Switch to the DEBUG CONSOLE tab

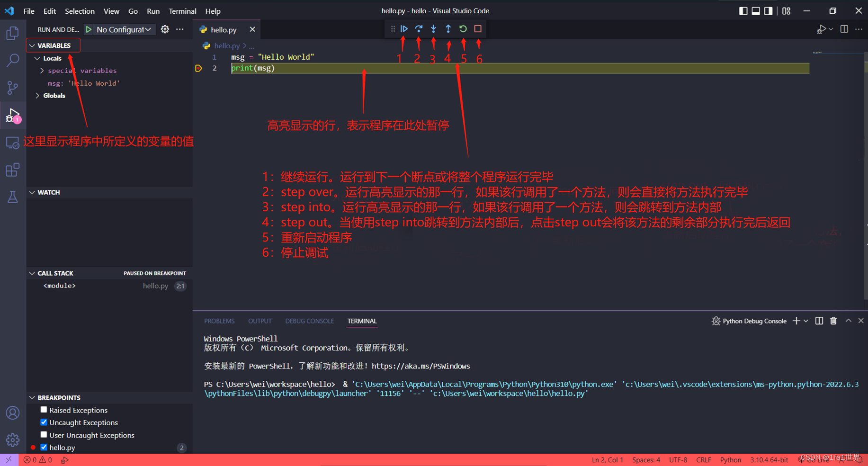(x=309, y=321)
